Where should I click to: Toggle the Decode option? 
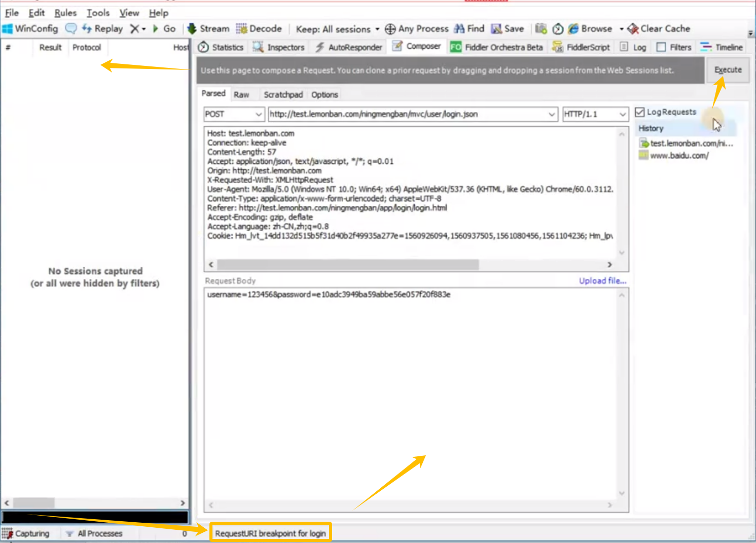[259, 29]
